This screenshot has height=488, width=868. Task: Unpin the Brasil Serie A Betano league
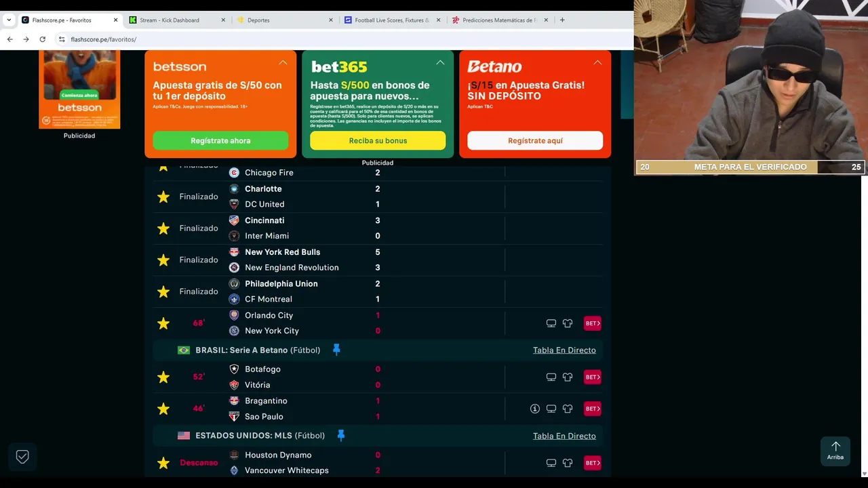(x=336, y=350)
